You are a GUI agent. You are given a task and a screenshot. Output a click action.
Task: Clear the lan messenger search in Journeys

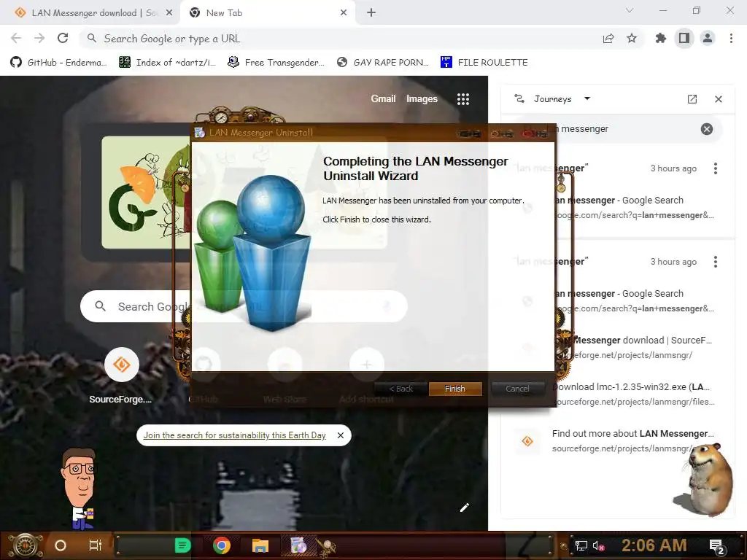click(x=707, y=129)
